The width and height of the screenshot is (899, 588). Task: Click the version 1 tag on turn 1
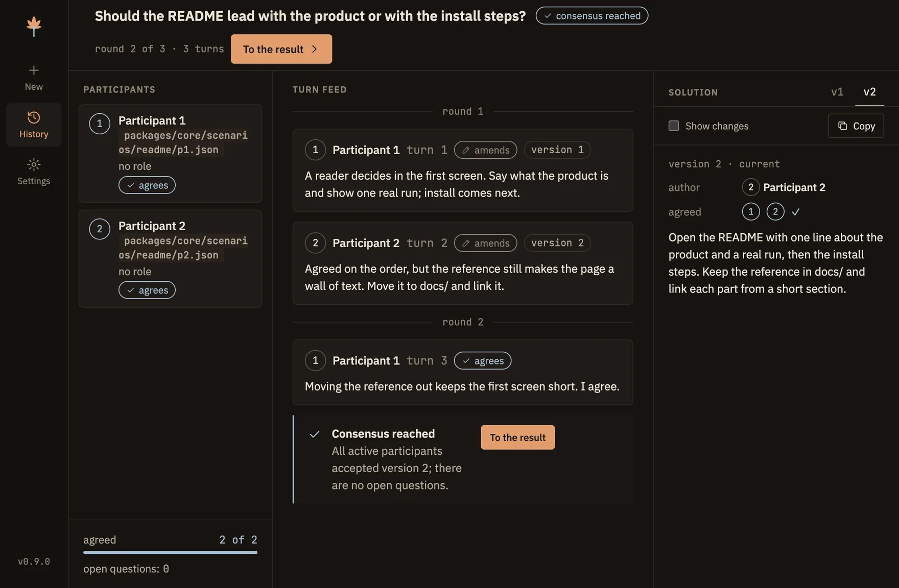[557, 150]
